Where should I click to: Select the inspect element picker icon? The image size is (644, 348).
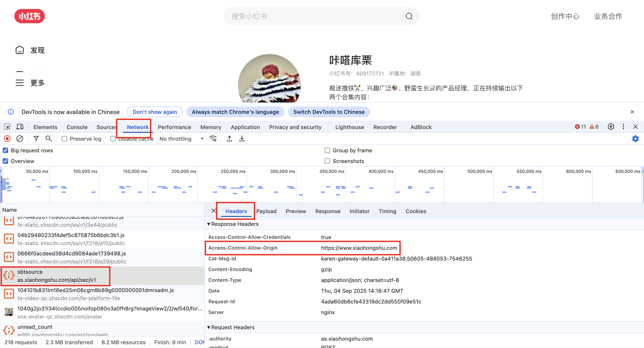click(7, 127)
